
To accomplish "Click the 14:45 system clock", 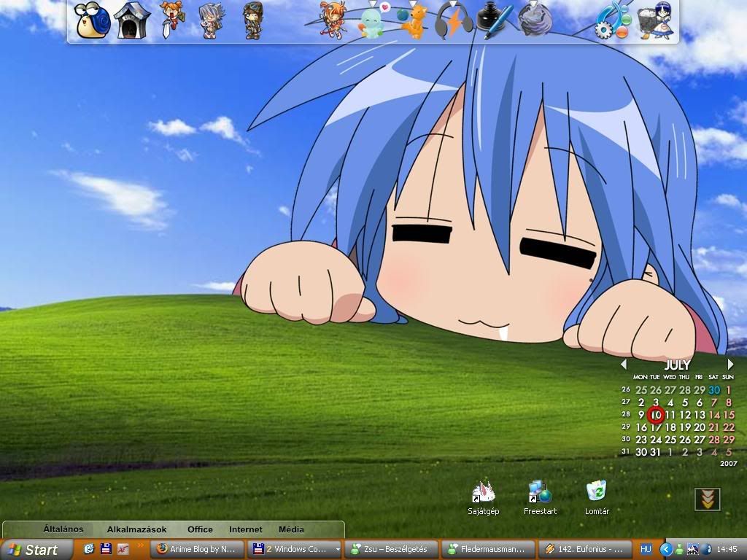I will tap(727, 550).
